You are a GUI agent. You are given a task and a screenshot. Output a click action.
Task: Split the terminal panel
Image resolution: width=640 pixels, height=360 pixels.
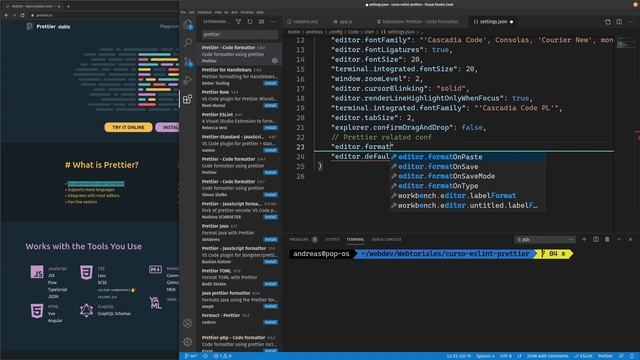(x=596, y=240)
